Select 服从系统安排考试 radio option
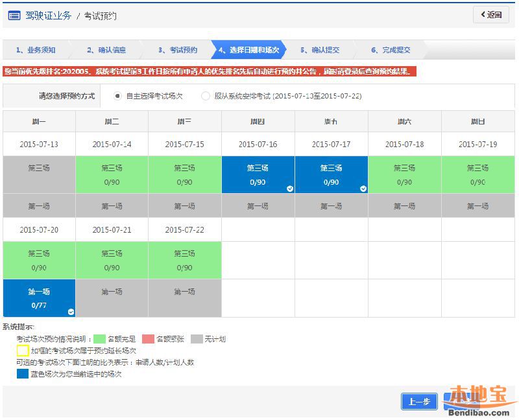This screenshot has width=519, height=420. tap(206, 96)
